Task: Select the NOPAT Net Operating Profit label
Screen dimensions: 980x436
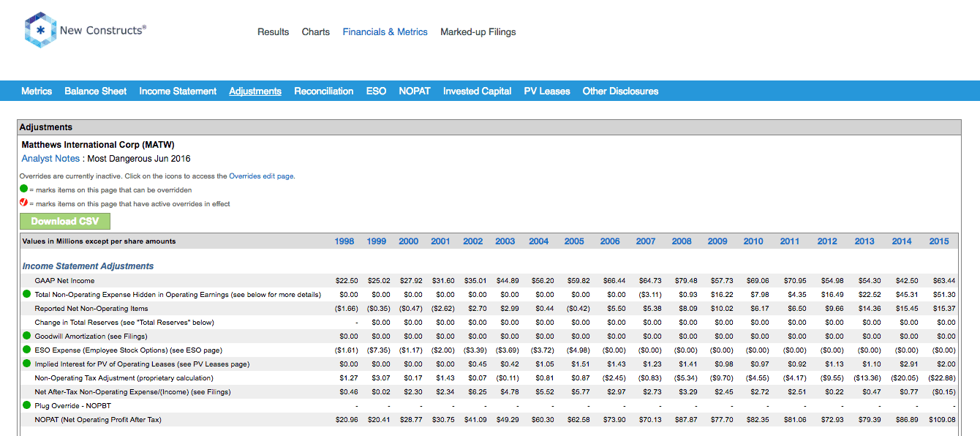Action: coord(98,420)
